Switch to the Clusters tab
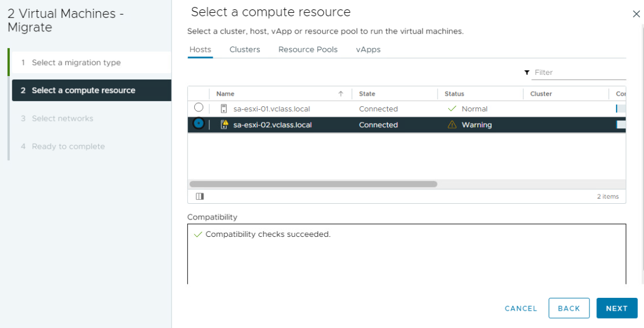 [x=245, y=49]
